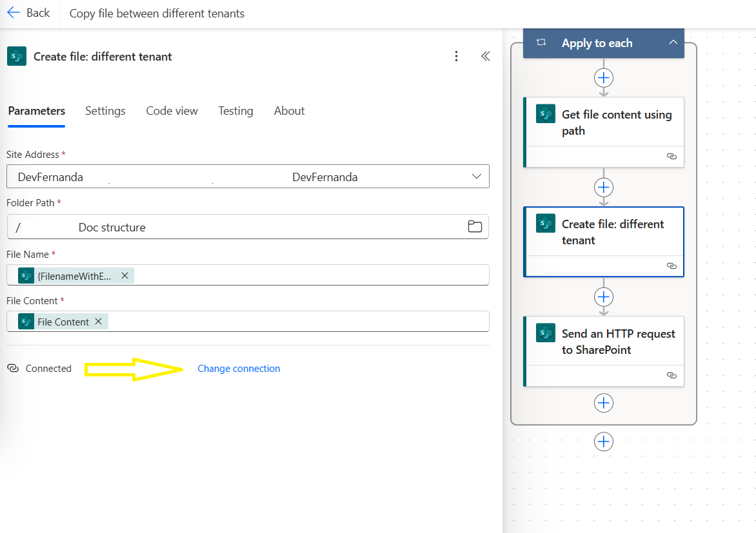Select Send an HTTP request to SharePoint
Viewport: 756px width, 533px height.
coord(604,351)
